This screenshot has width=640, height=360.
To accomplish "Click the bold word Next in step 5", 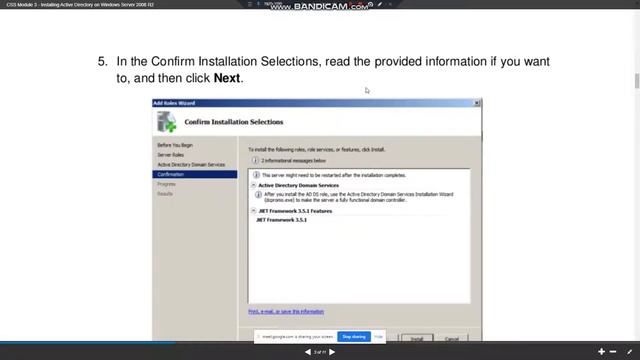I will 227,78.
